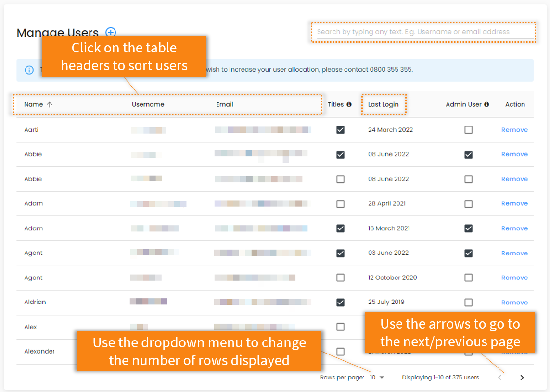This screenshot has height=392, width=550.
Task: Go to the next page of users
Action: [x=522, y=378]
